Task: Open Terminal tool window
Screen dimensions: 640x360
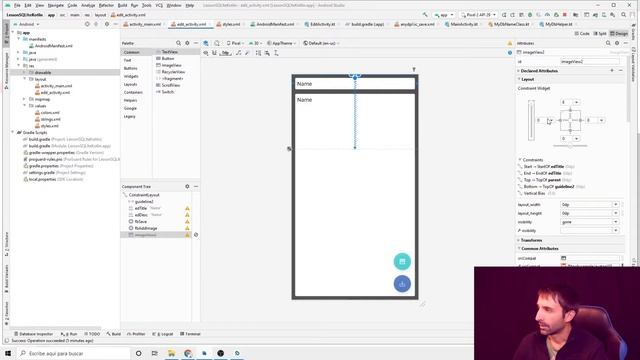Action: click(x=190, y=334)
